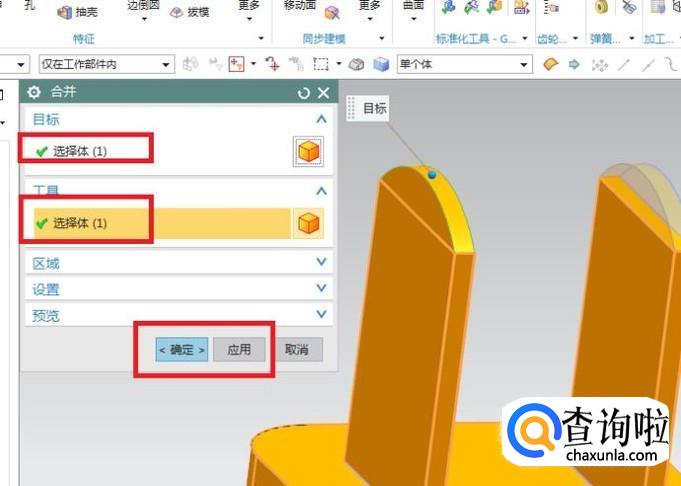The width and height of the screenshot is (681, 486).
Task: Click the grayed selection filter icon beside assembly icon
Action: tap(215, 65)
